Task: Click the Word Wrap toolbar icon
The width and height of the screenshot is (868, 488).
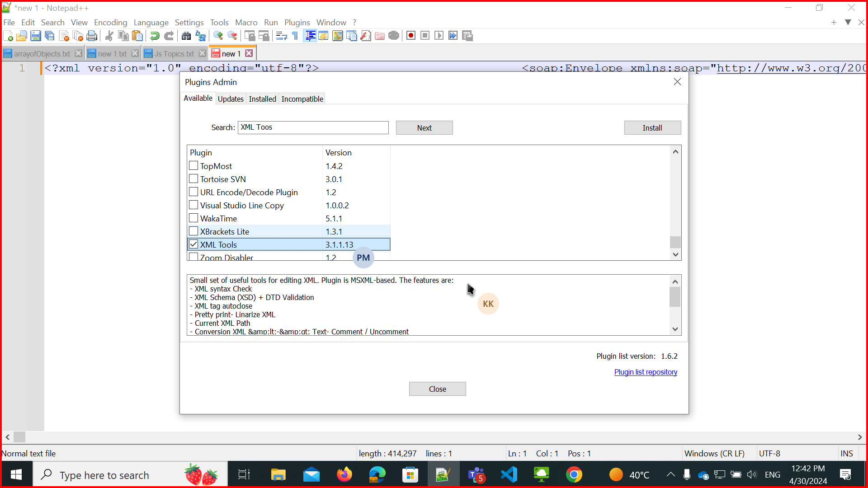Action: pos(281,36)
